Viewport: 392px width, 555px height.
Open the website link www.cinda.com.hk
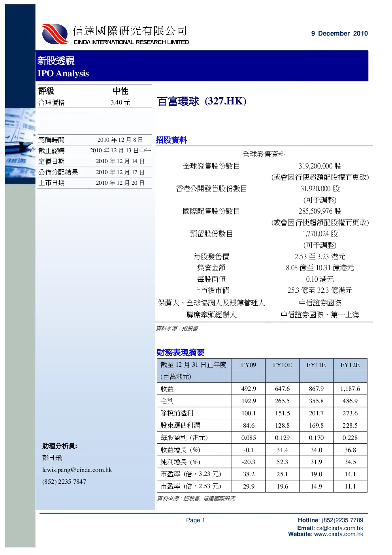pyautogui.click(x=339, y=534)
